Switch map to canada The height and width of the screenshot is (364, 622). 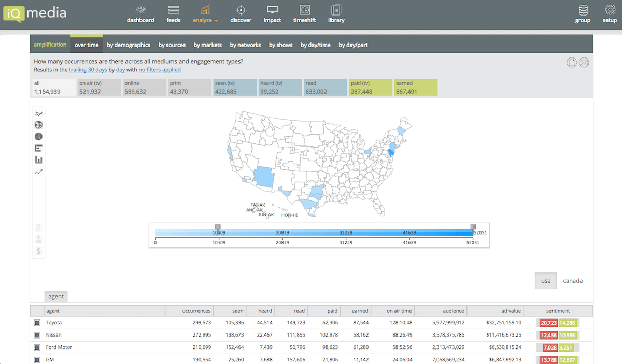tap(573, 281)
